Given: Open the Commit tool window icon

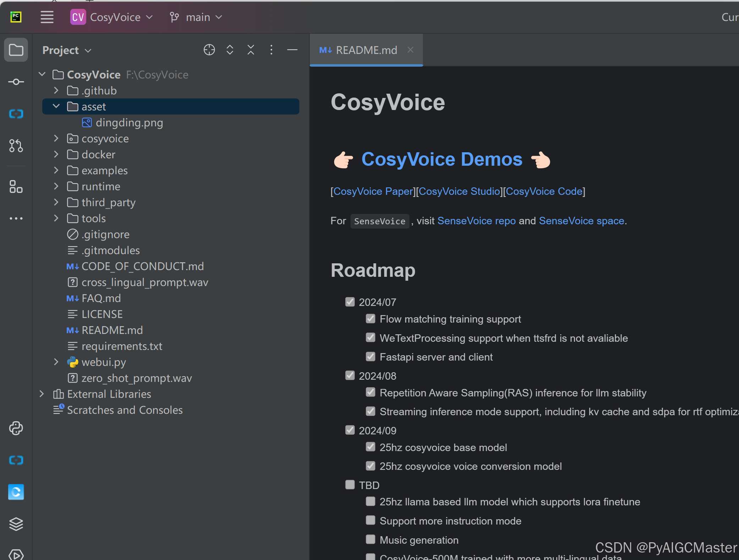Looking at the screenshot, I should coord(16,82).
